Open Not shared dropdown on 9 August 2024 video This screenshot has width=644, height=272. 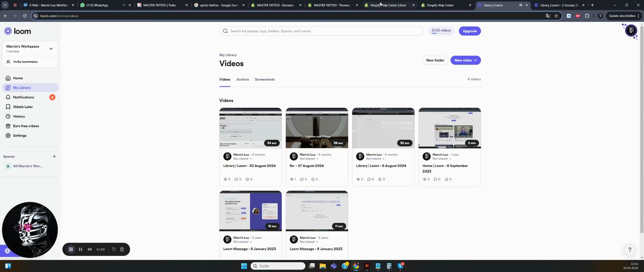tap(375, 159)
